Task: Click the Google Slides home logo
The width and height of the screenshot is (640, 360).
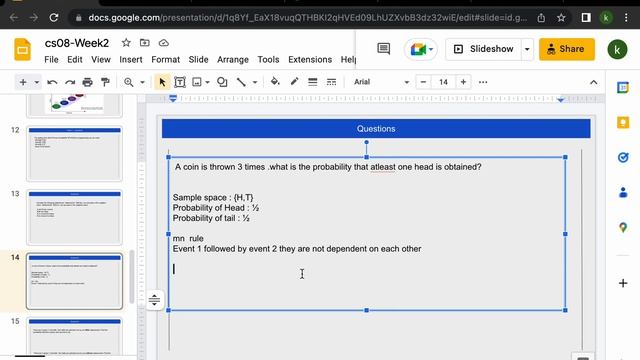Action: (x=22, y=49)
